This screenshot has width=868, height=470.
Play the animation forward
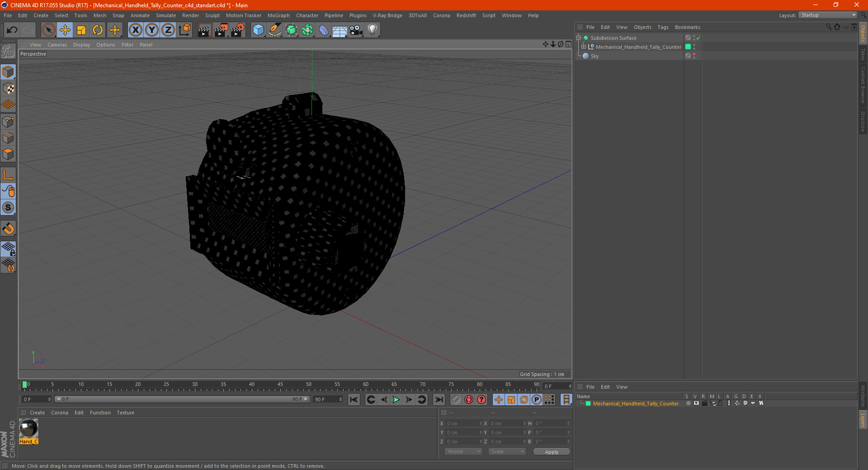396,399
